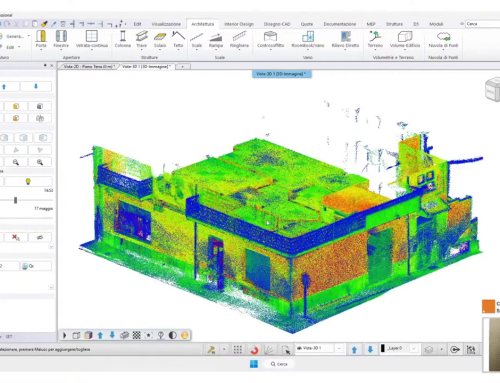
Task: Open the Windows Start button
Action: tap(254, 364)
